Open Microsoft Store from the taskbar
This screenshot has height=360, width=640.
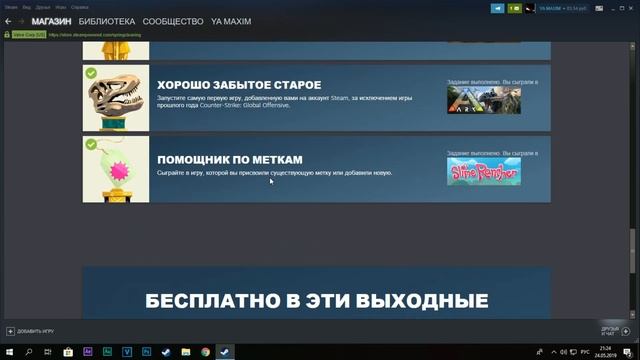tap(68, 352)
